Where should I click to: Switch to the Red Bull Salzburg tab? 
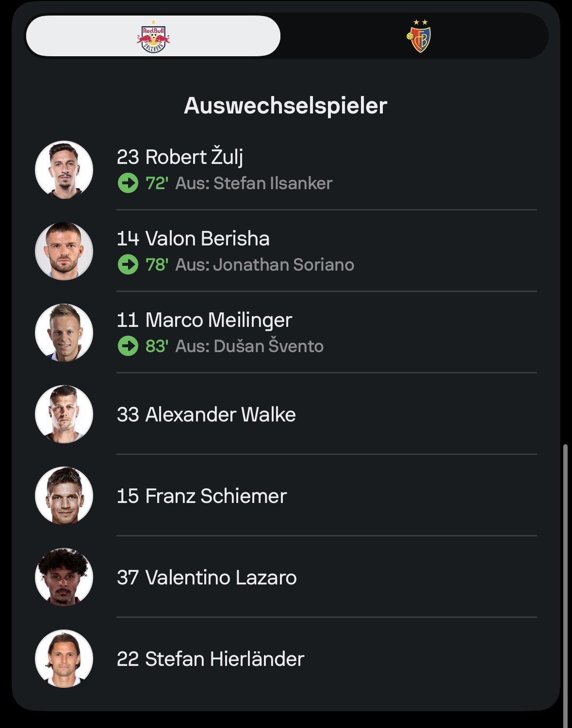point(153,36)
